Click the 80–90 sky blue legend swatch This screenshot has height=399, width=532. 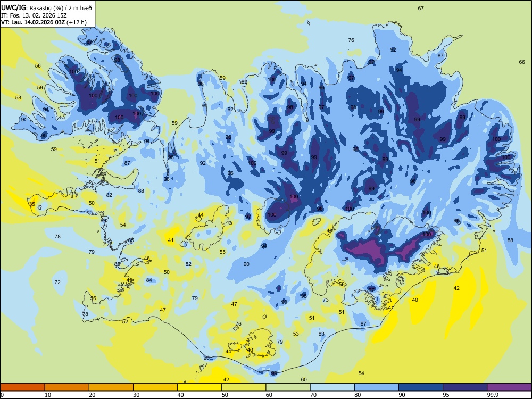coord(377,387)
